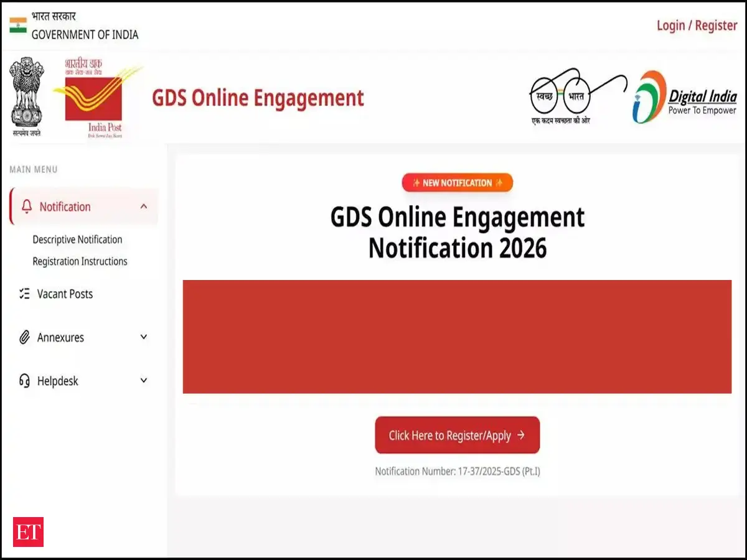Click the NEW NOTIFICATION badge
The image size is (747, 560).
(x=457, y=182)
